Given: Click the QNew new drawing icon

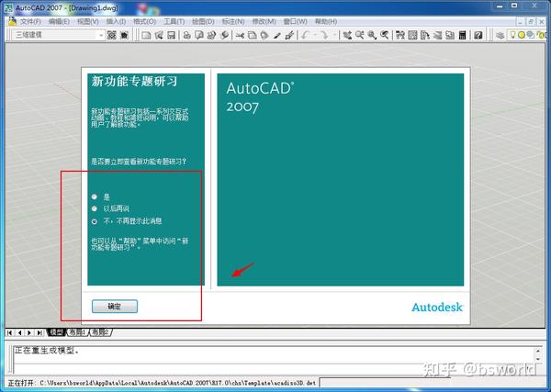Looking at the screenshot, I should [146, 35].
